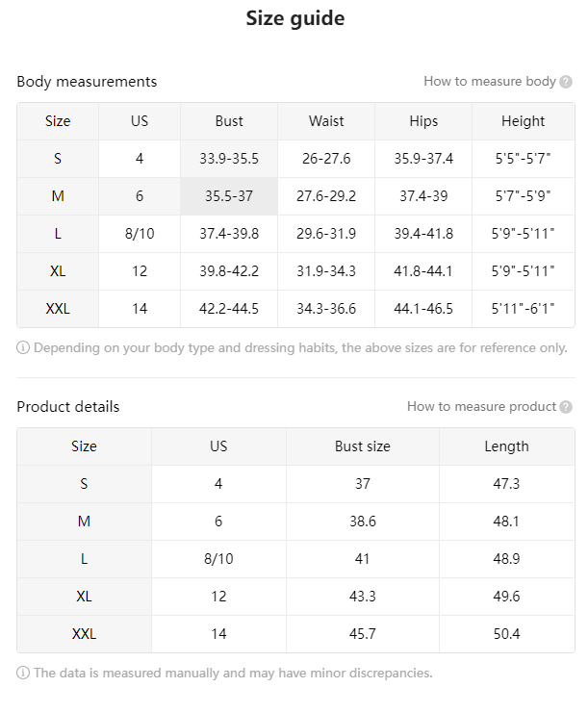Click the info icon beside the body type disclaimer
The image size is (588, 713).
(x=23, y=348)
